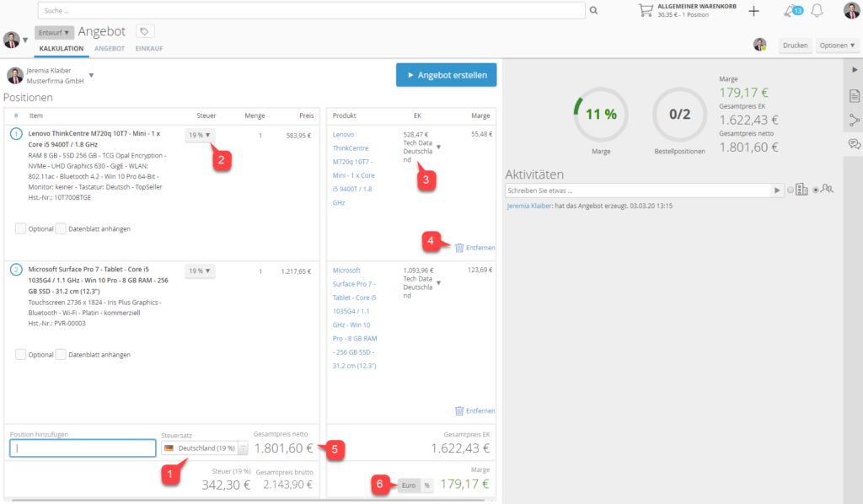Image resolution: width=863 pixels, height=504 pixels.
Task: Click the Drucken button
Action: point(795,46)
